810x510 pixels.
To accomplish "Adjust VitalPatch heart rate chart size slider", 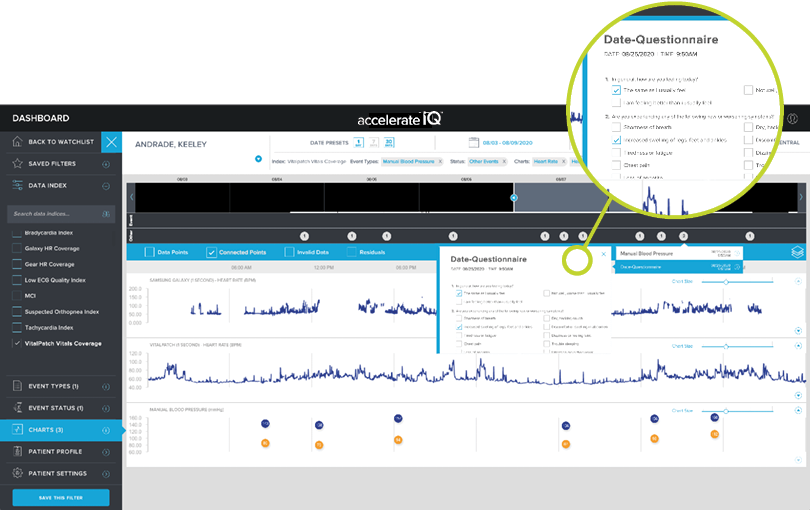I will [726, 346].
